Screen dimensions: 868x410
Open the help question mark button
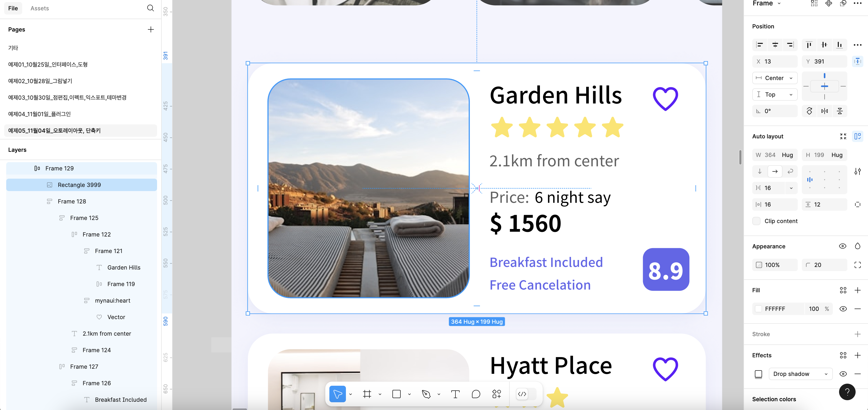pos(847,392)
